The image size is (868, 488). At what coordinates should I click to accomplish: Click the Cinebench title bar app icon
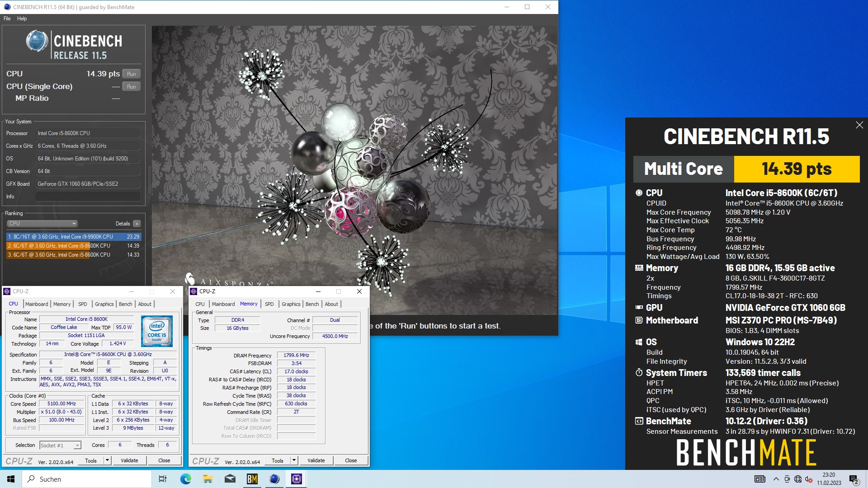(7, 7)
